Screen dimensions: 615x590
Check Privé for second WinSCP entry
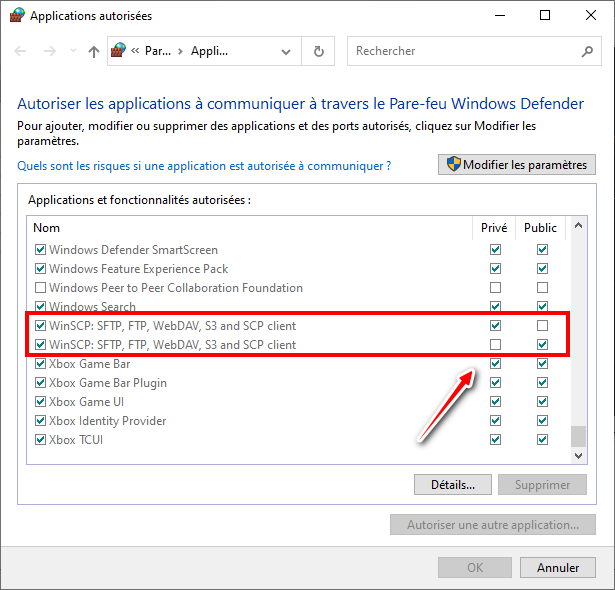tap(495, 344)
